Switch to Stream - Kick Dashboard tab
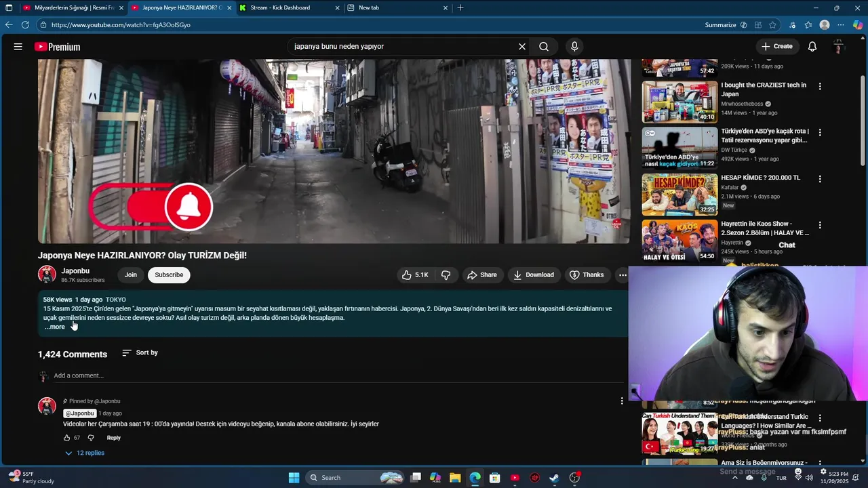Screen dimensions: 868x488 [x=290, y=7]
